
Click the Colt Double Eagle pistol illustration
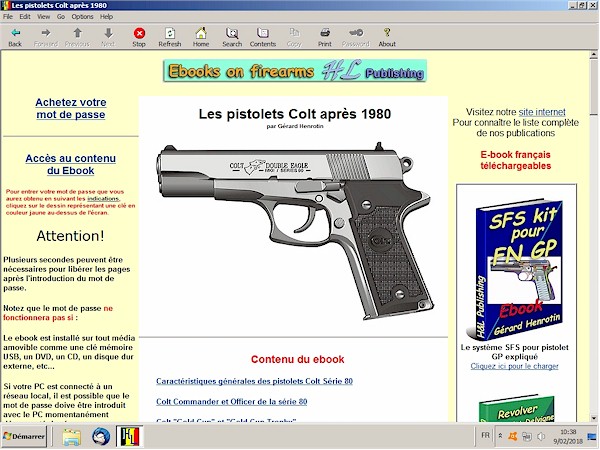tap(295, 231)
